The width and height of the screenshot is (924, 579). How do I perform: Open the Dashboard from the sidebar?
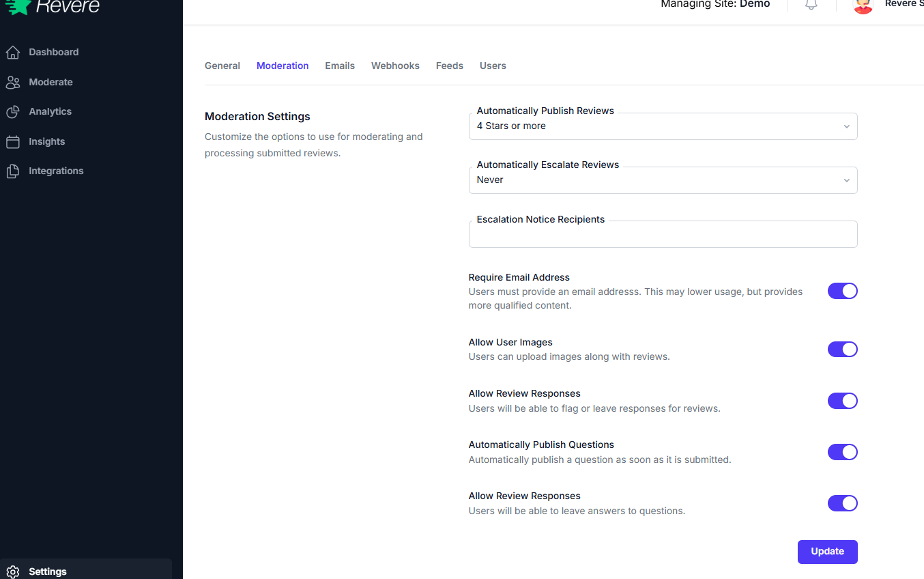pyautogui.click(x=53, y=52)
